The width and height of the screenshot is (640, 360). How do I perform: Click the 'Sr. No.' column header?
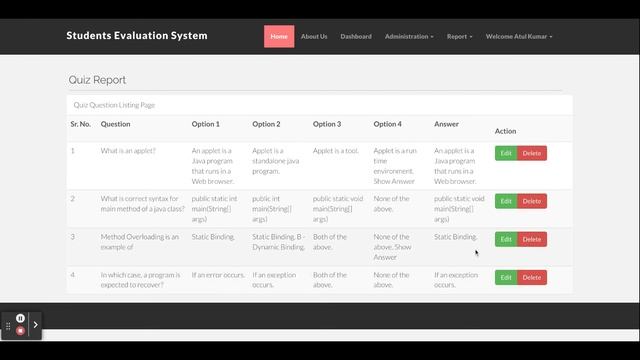point(80,124)
